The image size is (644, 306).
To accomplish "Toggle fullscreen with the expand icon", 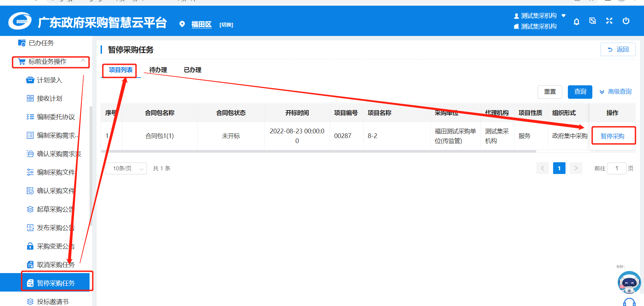I will [x=609, y=21].
